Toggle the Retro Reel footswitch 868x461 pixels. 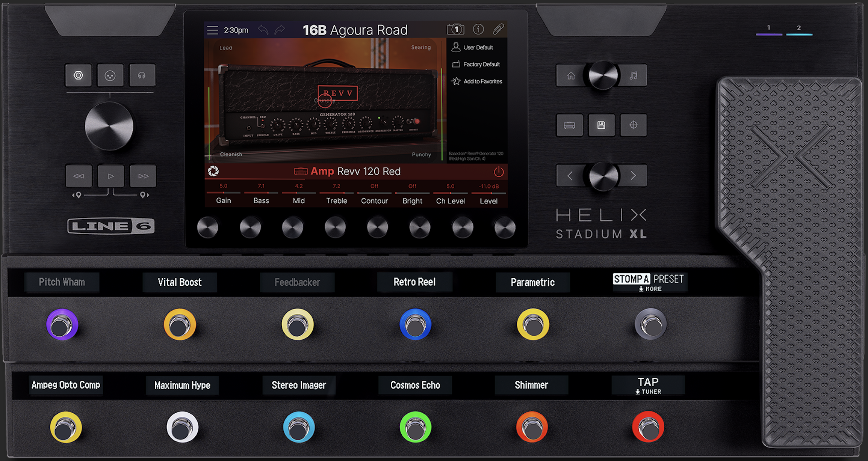pyautogui.click(x=415, y=324)
